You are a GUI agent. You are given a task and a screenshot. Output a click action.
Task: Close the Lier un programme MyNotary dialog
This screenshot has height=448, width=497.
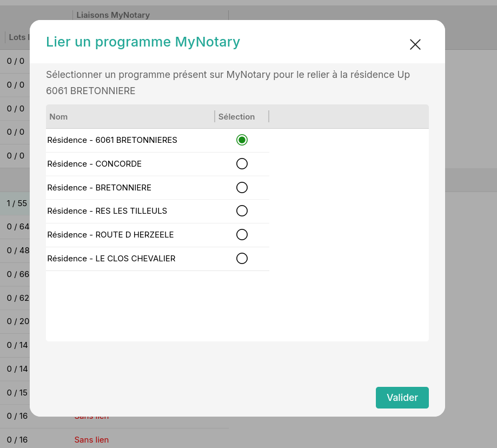pos(415,44)
